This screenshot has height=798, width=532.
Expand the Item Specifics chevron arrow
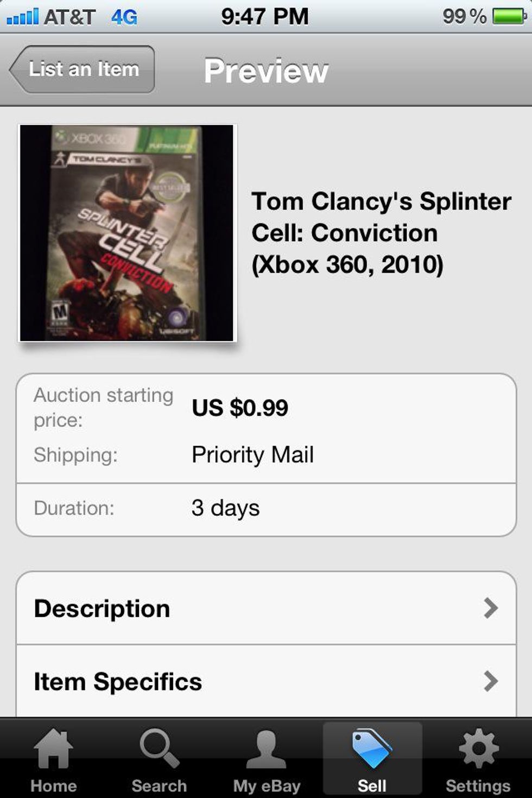[x=491, y=681]
